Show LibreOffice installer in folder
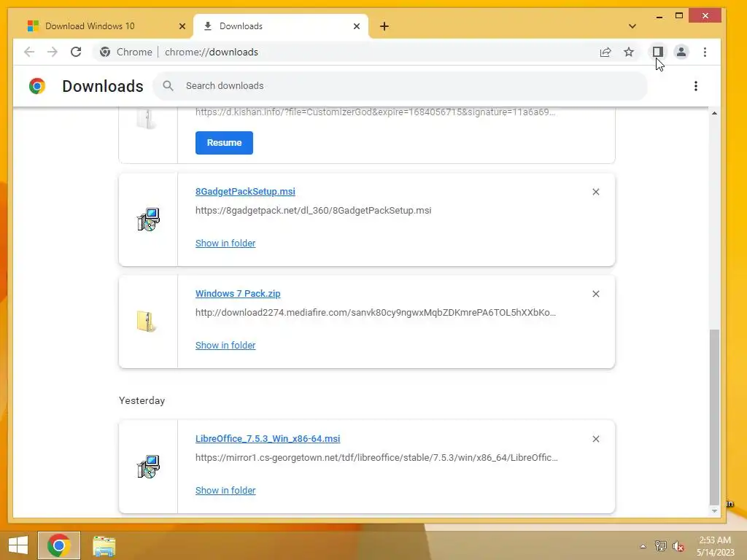The width and height of the screenshot is (747, 560). coord(225,491)
